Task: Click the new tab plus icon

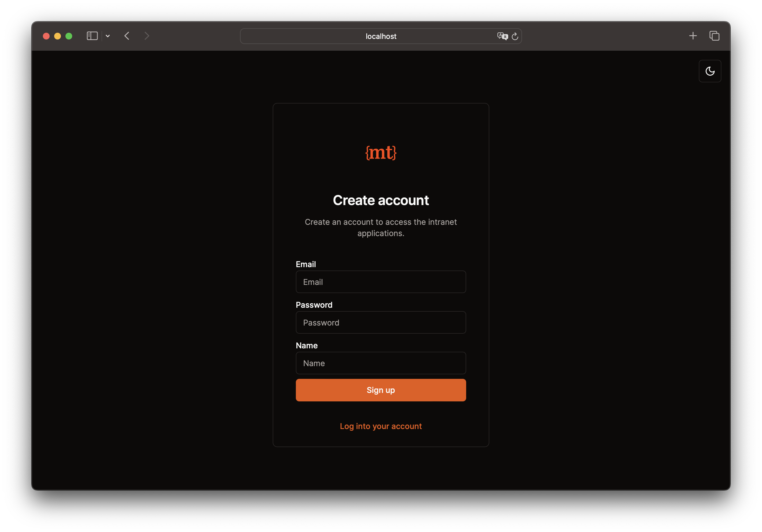Action: (693, 35)
